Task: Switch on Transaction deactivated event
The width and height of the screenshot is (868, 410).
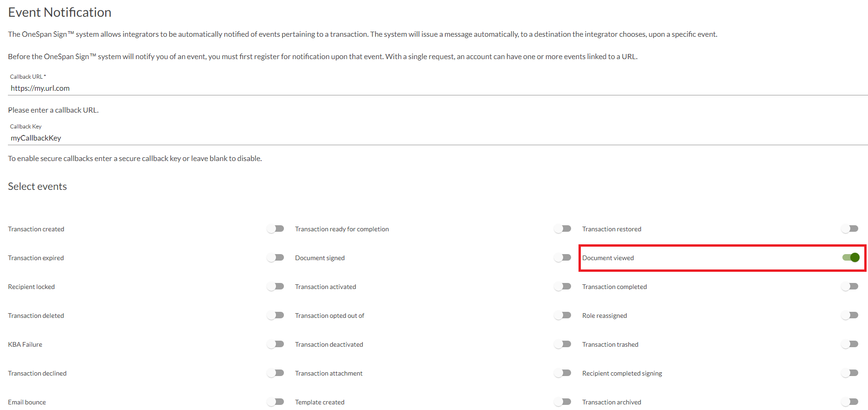Action: pos(563,344)
